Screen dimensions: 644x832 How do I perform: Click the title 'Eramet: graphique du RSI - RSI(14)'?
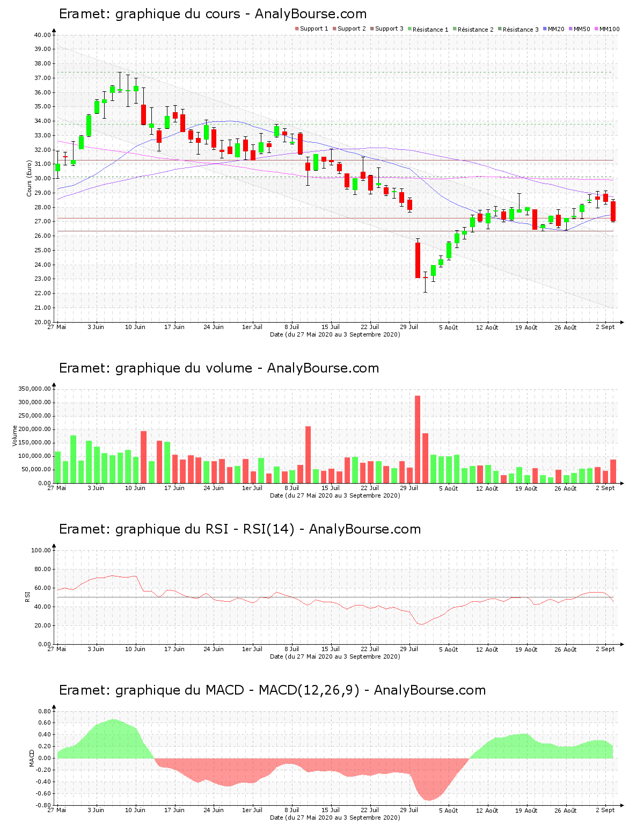[177, 529]
